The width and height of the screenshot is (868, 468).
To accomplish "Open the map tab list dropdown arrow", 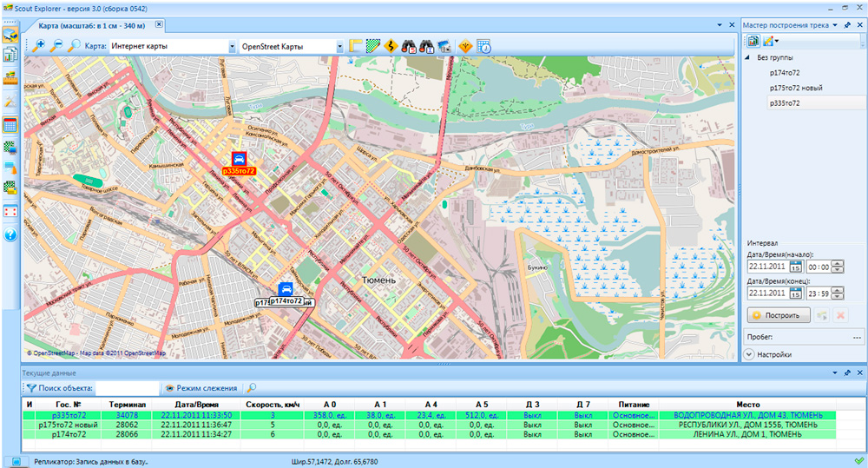I will (720, 25).
